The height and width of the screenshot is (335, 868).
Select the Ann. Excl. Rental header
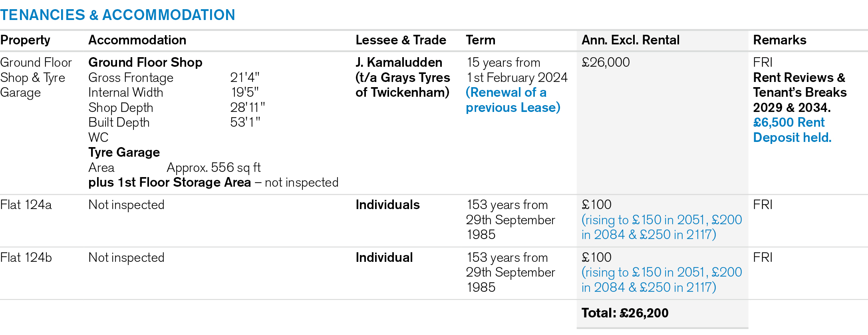(630, 40)
